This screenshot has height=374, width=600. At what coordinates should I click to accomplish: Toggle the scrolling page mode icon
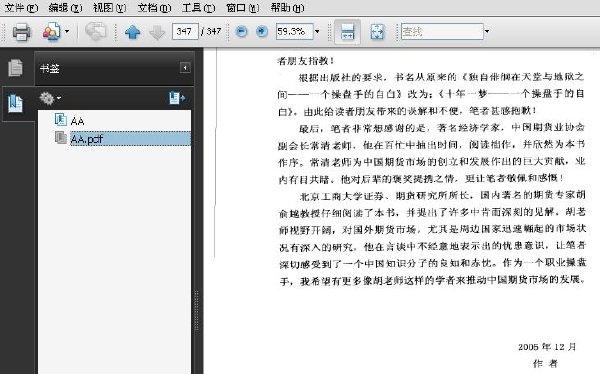coord(347,32)
